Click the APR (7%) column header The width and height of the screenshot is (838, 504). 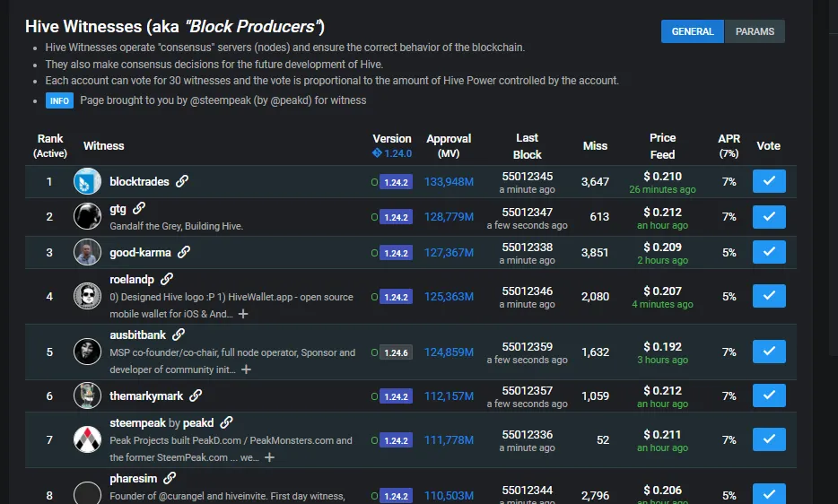(x=729, y=146)
